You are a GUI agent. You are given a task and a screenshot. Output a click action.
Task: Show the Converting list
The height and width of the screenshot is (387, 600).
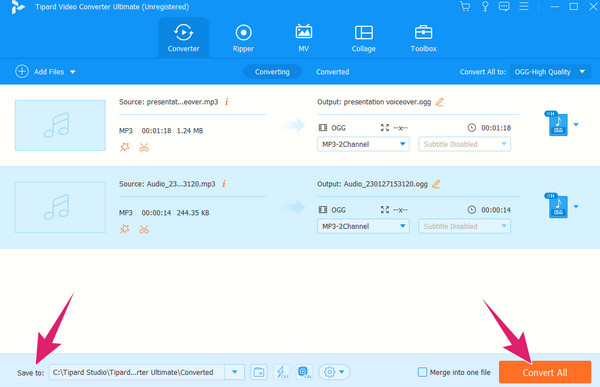[x=272, y=72]
